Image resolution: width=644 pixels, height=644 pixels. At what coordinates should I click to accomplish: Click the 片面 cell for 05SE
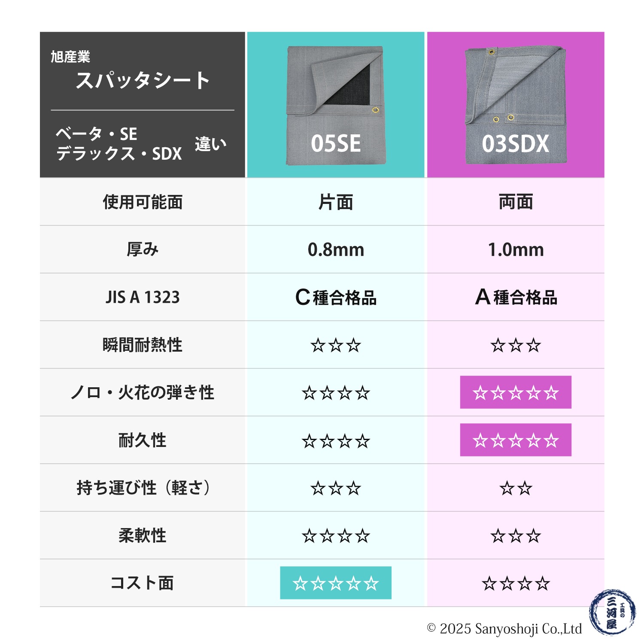(336, 202)
